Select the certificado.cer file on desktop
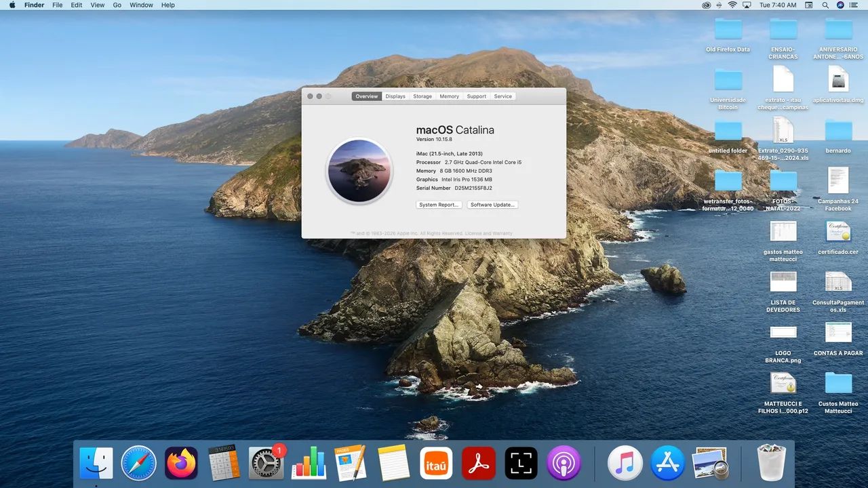The width and height of the screenshot is (868, 488). tap(839, 237)
